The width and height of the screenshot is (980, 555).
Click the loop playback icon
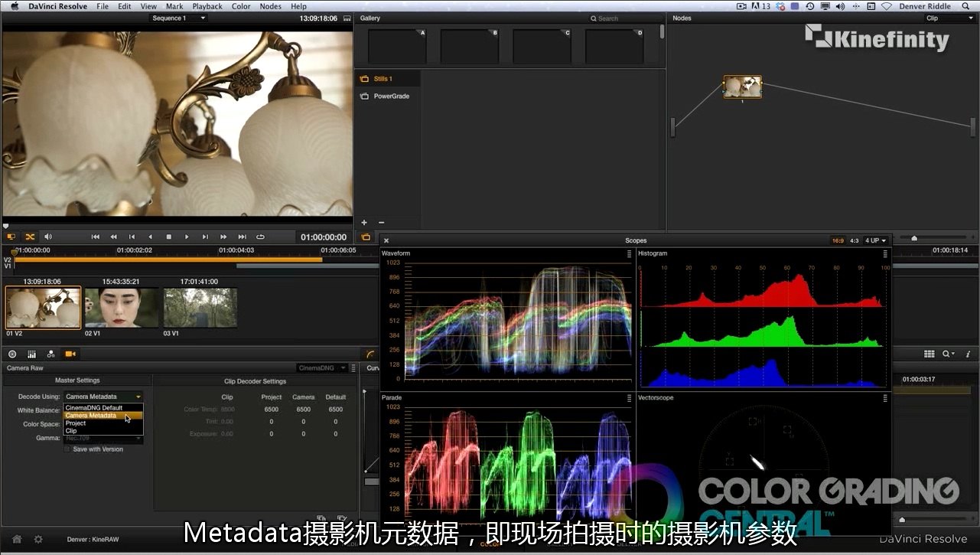coord(260,237)
